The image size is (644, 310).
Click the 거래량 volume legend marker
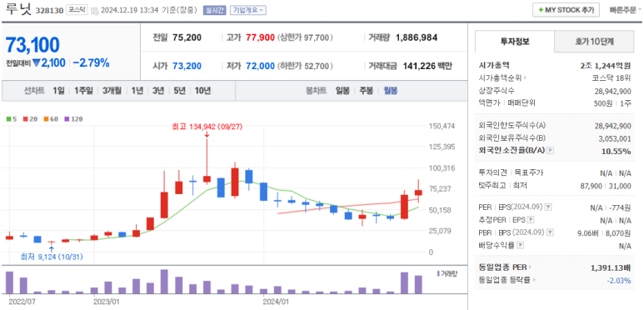438,273
